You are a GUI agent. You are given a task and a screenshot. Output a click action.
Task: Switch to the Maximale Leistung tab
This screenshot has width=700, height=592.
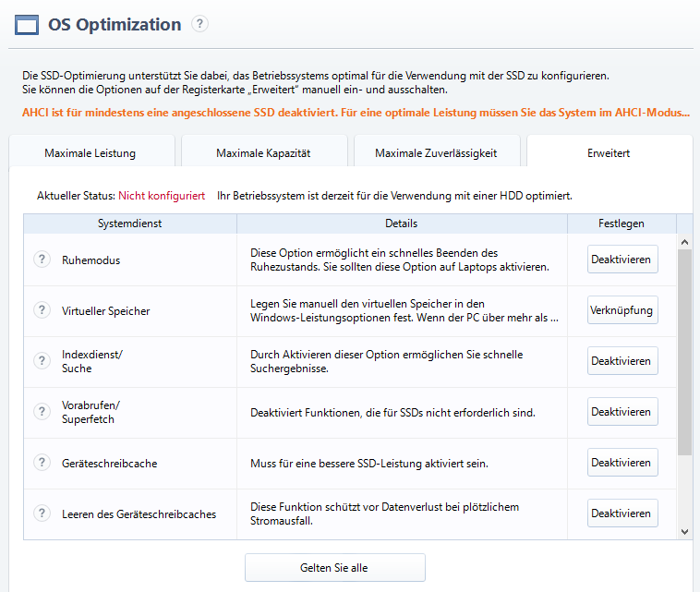pos(91,152)
